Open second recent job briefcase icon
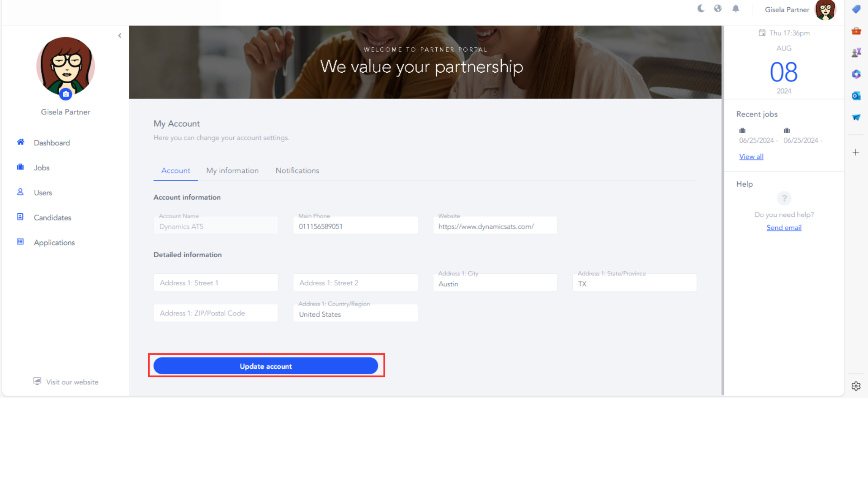868x488 pixels. click(x=787, y=131)
